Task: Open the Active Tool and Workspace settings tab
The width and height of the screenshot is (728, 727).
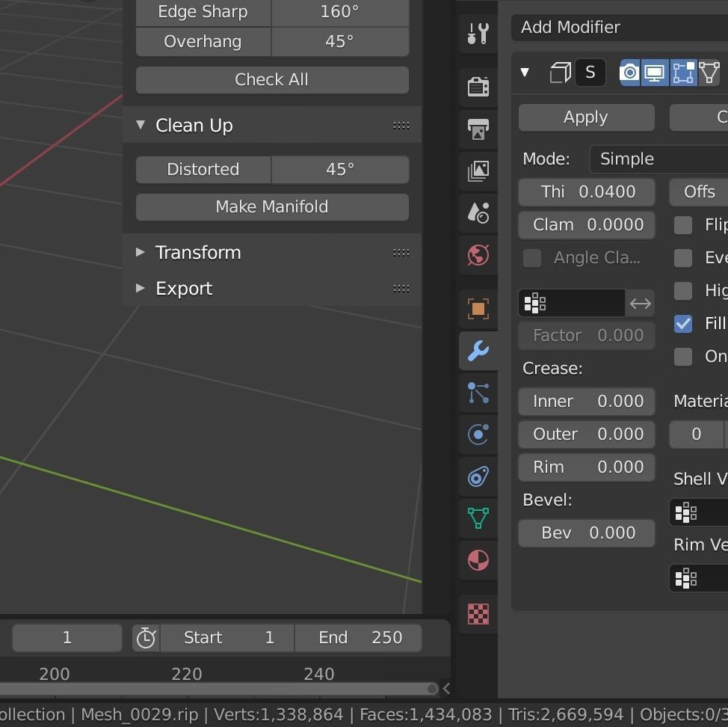Action: coord(478,34)
